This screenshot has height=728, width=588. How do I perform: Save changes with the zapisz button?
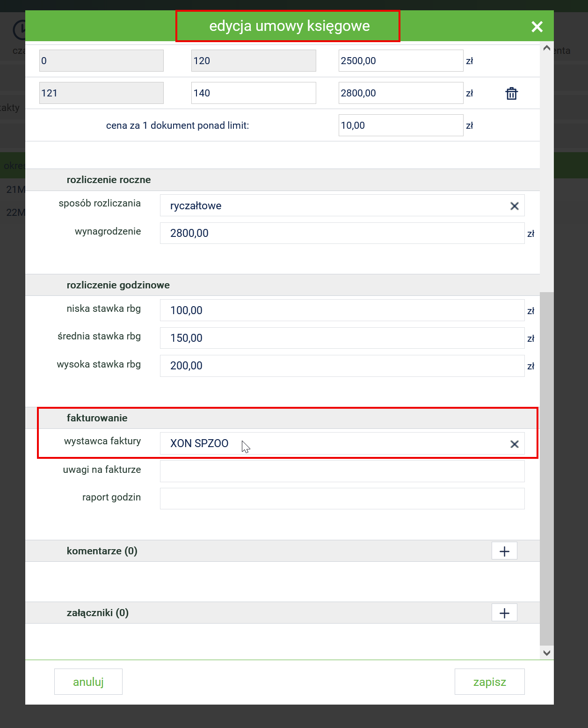click(x=489, y=682)
